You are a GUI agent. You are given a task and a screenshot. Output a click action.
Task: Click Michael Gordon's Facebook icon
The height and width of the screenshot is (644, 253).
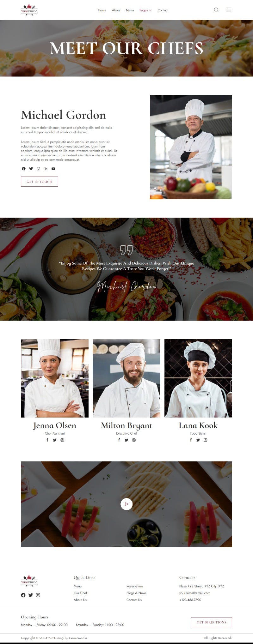pos(23,169)
